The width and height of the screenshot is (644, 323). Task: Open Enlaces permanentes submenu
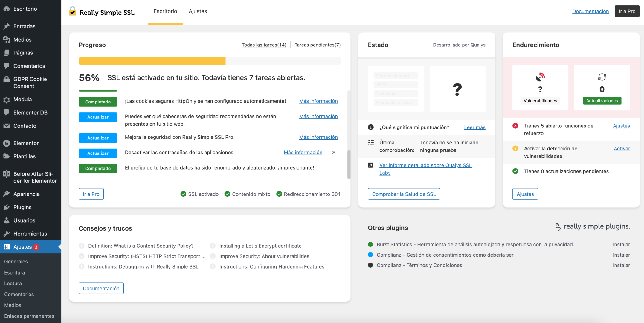[x=29, y=316]
